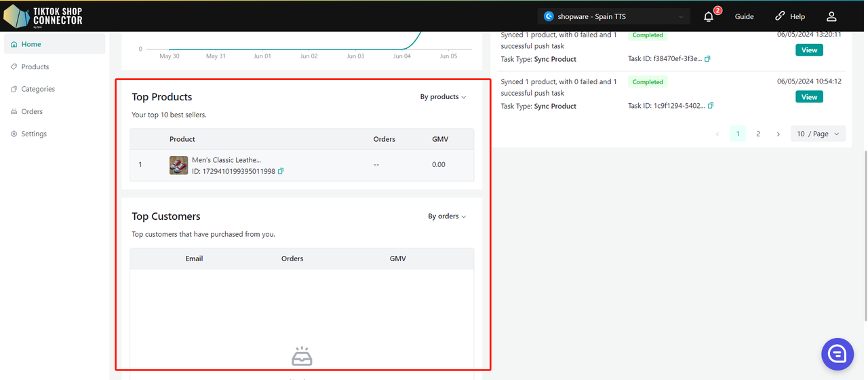Open Orders in the sidebar
Viewport: 868px width, 380px height.
click(x=31, y=111)
